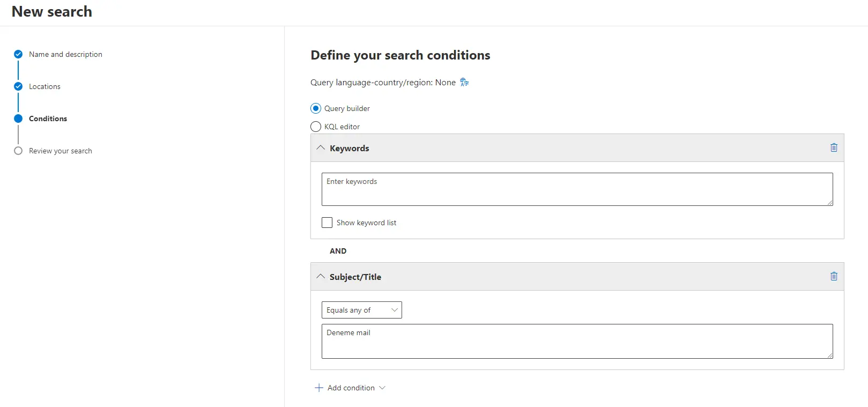Expand the Add condition chevron menu
The image size is (868, 407).
382,388
